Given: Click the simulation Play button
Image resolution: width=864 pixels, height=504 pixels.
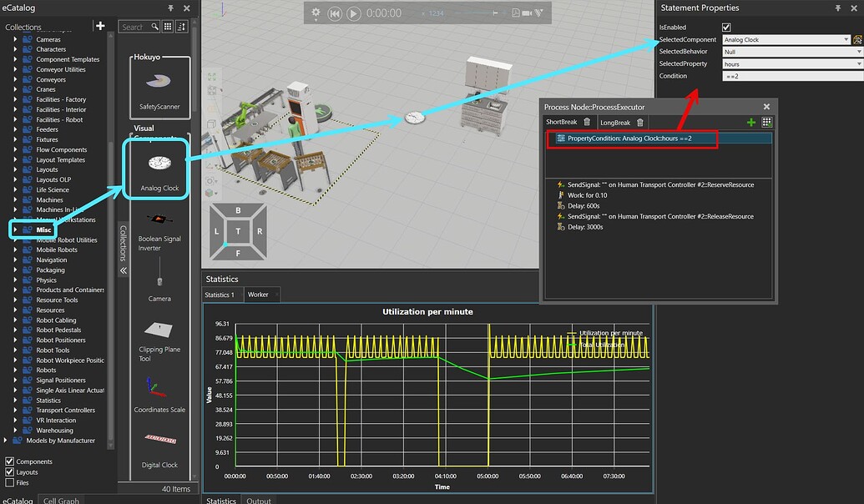Looking at the screenshot, I should click(x=353, y=13).
